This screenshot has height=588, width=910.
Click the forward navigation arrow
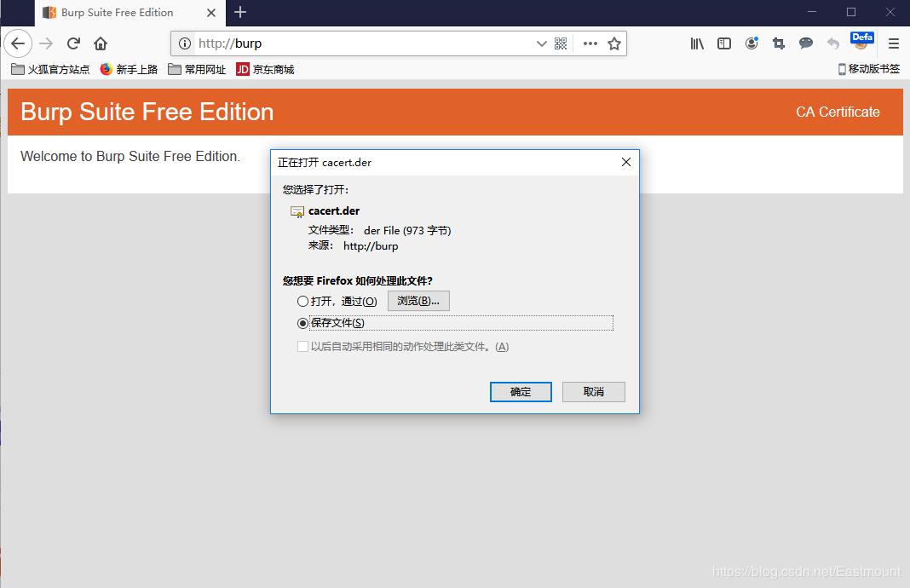point(46,43)
